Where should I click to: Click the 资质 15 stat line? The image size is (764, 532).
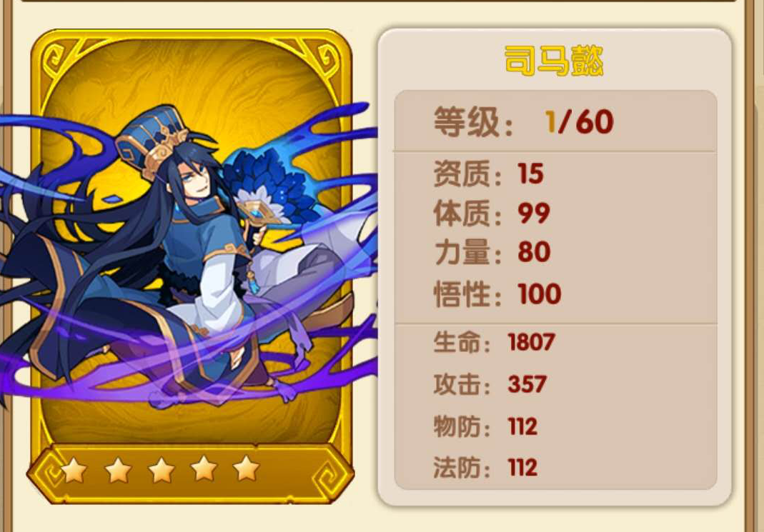489,174
